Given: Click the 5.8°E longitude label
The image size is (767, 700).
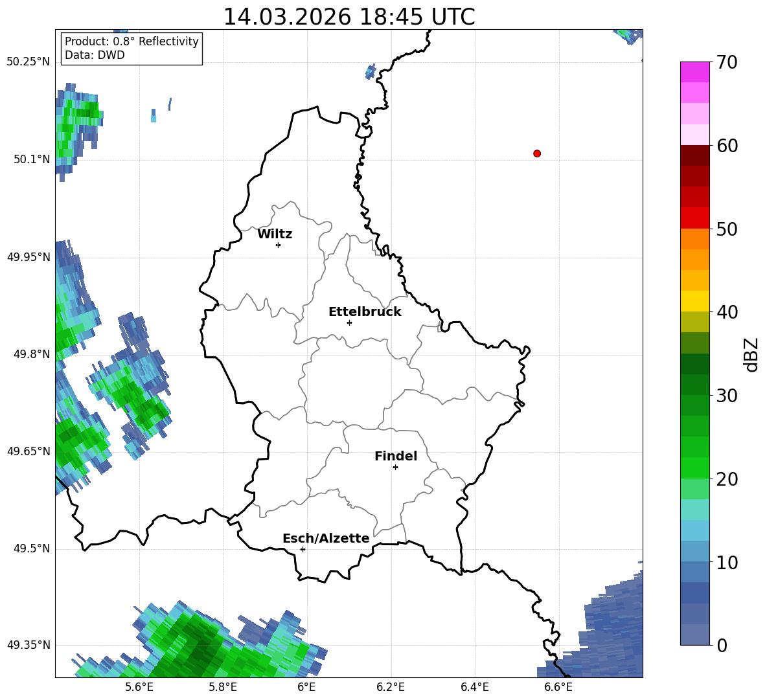Looking at the screenshot, I should (x=223, y=687).
